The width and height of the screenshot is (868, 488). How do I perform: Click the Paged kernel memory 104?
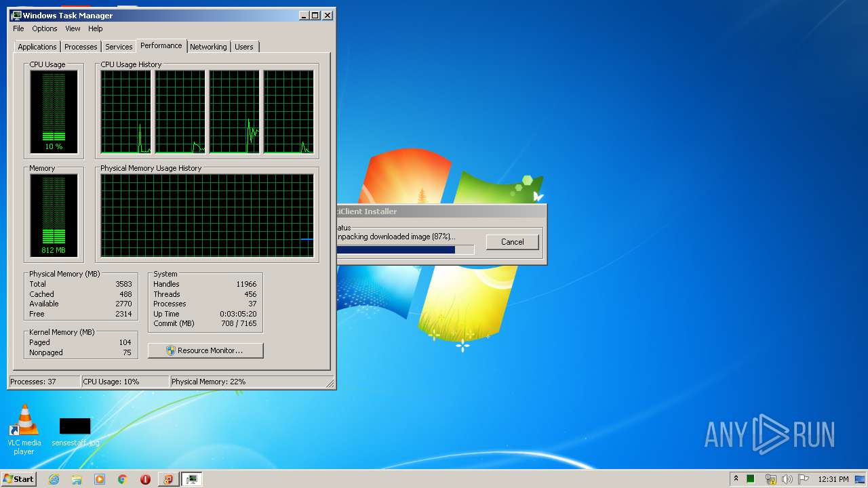coord(125,342)
